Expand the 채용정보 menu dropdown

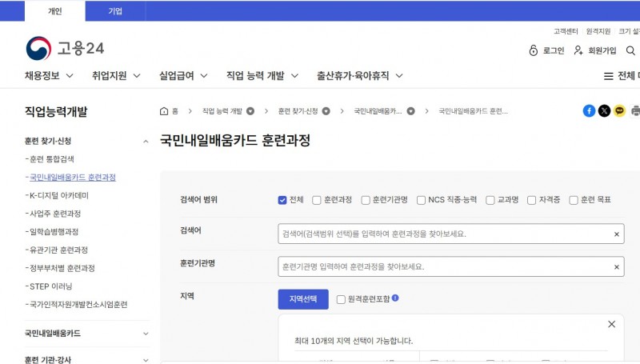pyautogui.click(x=49, y=76)
